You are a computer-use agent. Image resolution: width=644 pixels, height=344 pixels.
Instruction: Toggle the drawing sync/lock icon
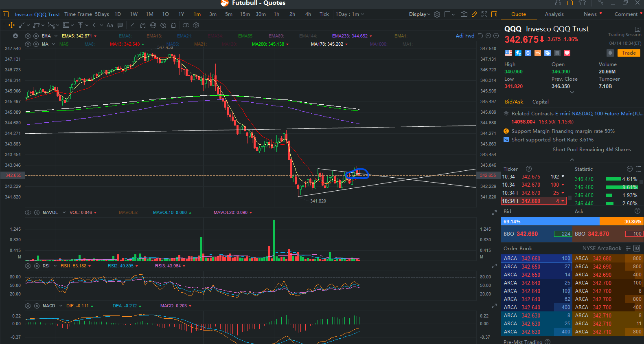click(153, 25)
